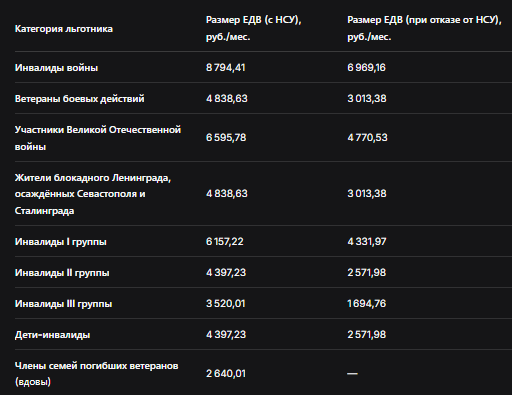
Task: Select the value 2 640,01
Action: (x=226, y=374)
